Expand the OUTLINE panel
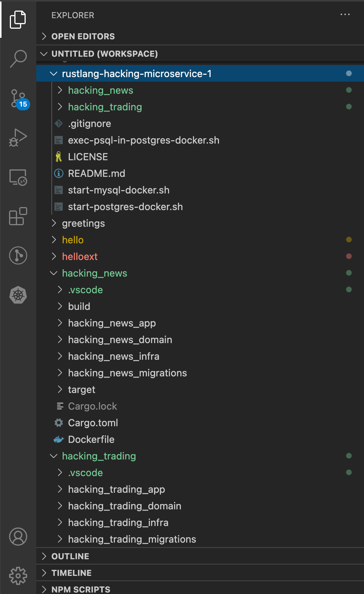The width and height of the screenshot is (364, 594). point(69,556)
